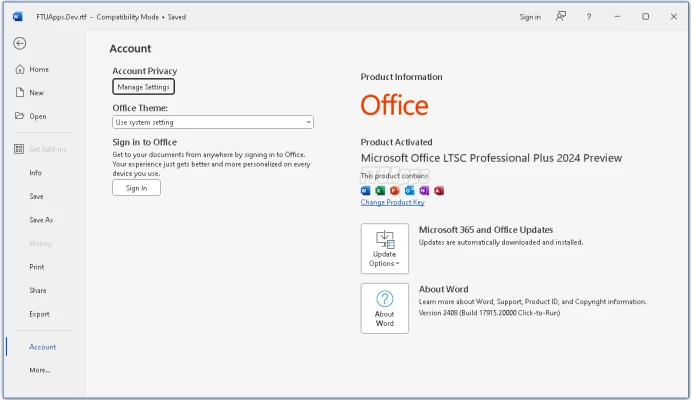Select New in the sidebar

click(x=37, y=93)
